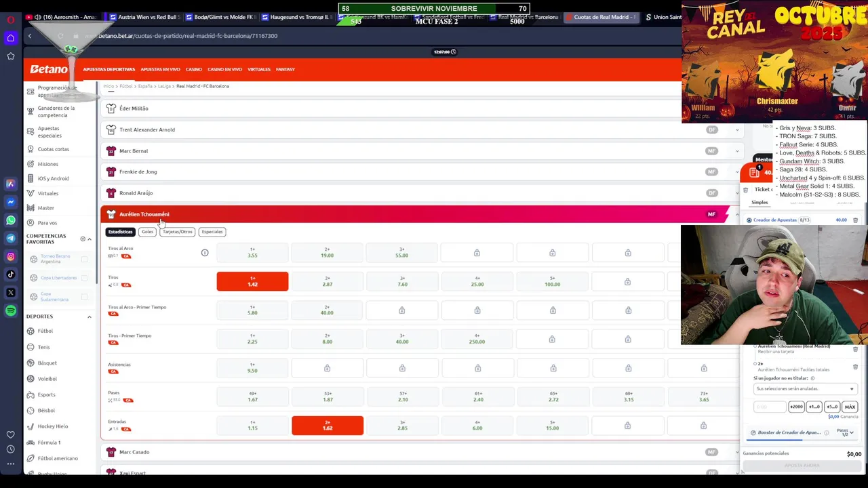The height and width of the screenshot is (488, 868).
Task: Open Opera history clock icon
Action: (10, 449)
